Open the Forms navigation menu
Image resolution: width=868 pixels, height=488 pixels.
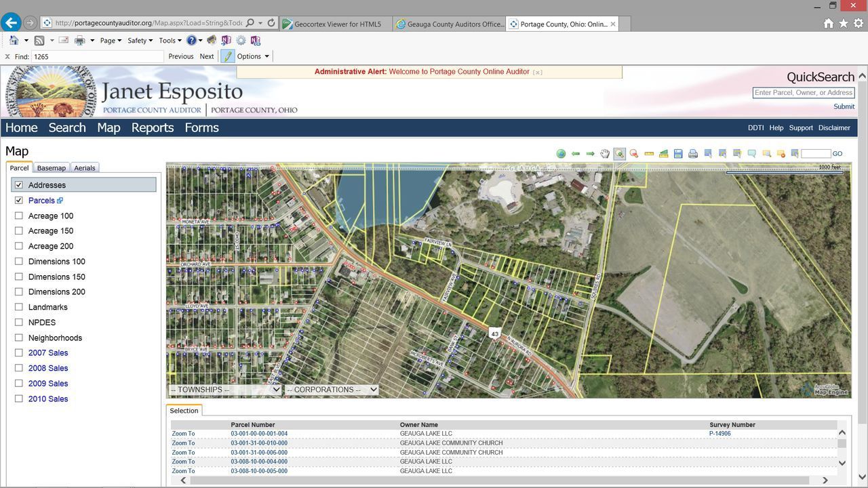pyautogui.click(x=201, y=127)
